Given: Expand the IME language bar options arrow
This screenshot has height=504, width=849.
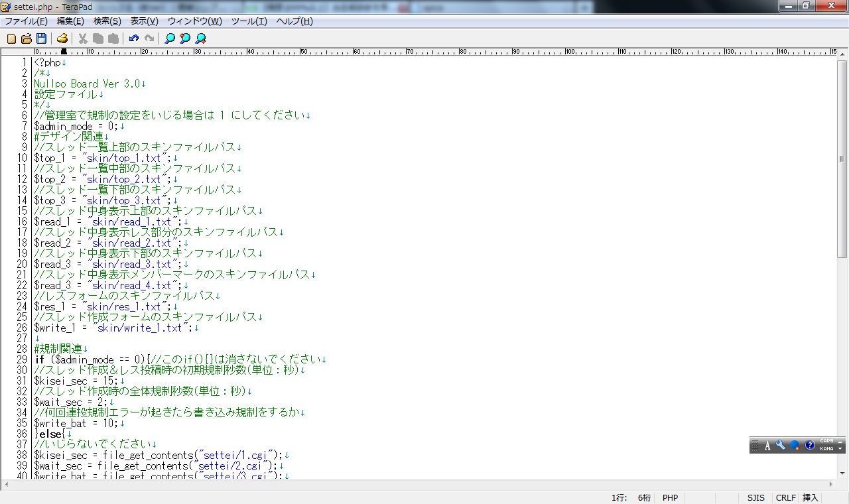Looking at the screenshot, I should [841, 449].
